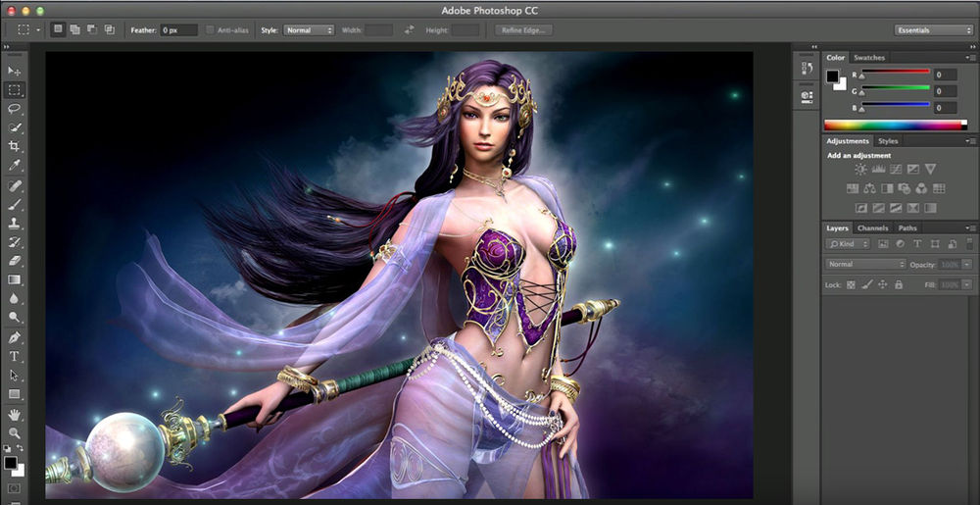The height and width of the screenshot is (505, 980).
Task: Select the Zoom tool
Action: click(x=14, y=433)
